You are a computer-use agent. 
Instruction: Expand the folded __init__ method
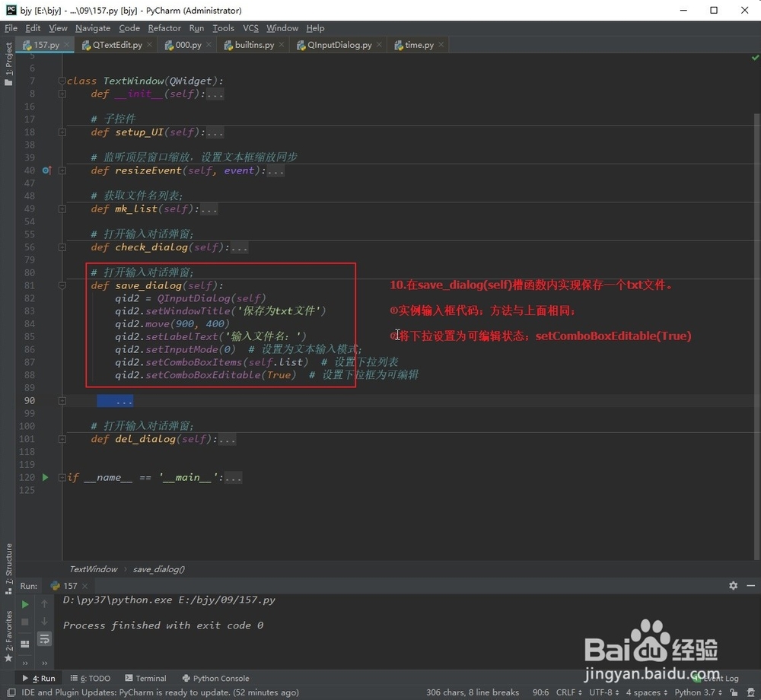(x=62, y=94)
